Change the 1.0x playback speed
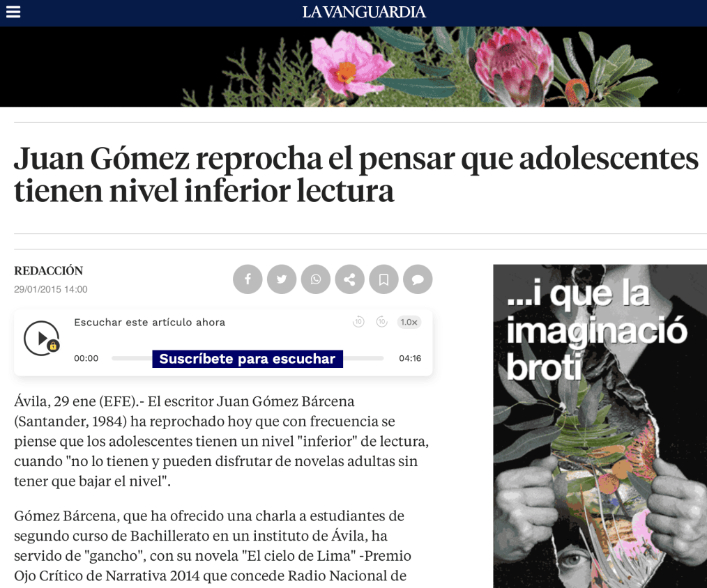This screenshot has width=707, height=588. pos(409,322)
